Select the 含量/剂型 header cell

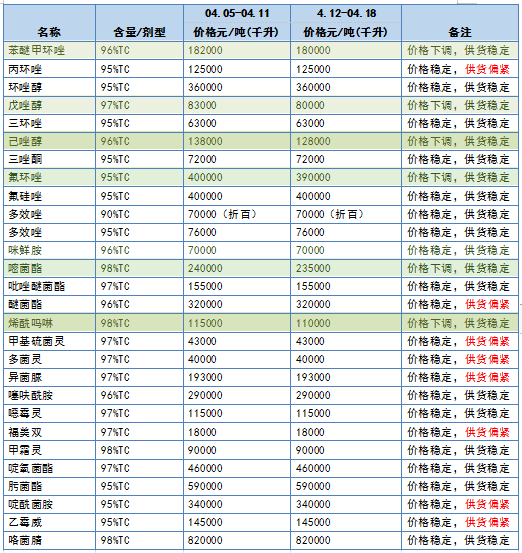(x=139, y=23)
